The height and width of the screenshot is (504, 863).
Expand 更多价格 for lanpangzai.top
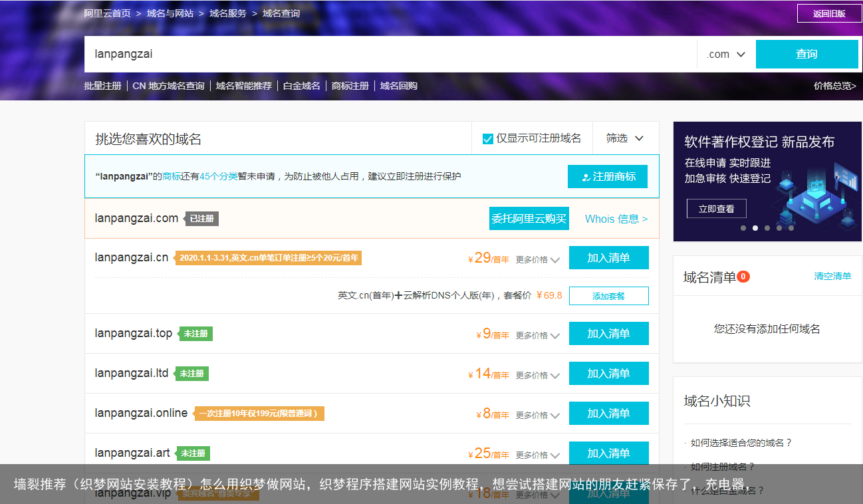(x=538, y=336)
